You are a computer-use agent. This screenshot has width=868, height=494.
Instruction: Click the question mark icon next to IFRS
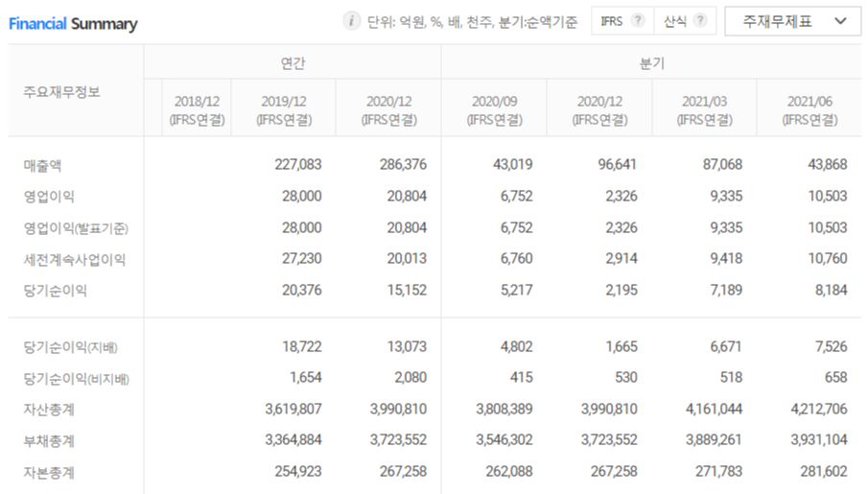[638, 21]
